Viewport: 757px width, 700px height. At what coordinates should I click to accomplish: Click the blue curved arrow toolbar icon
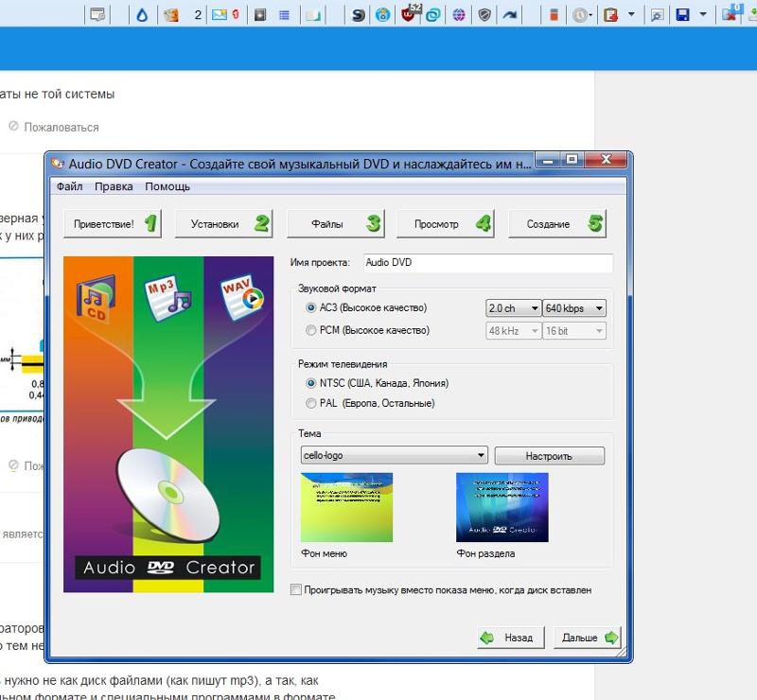509,15
